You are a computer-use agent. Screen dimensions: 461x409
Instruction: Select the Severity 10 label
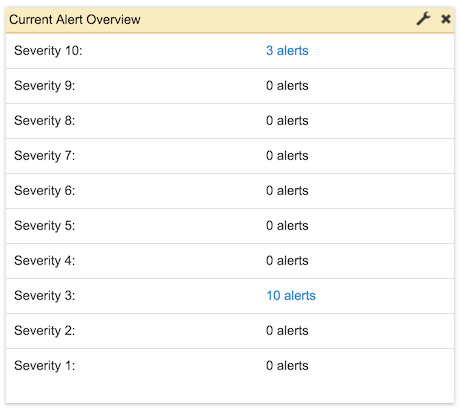click(48, 51)
